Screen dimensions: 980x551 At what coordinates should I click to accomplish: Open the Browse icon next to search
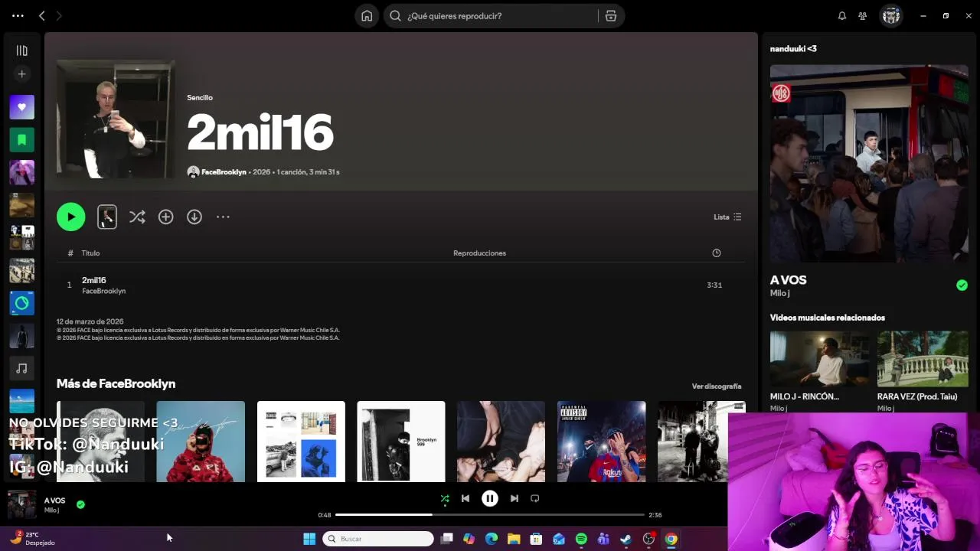point(611,15)
